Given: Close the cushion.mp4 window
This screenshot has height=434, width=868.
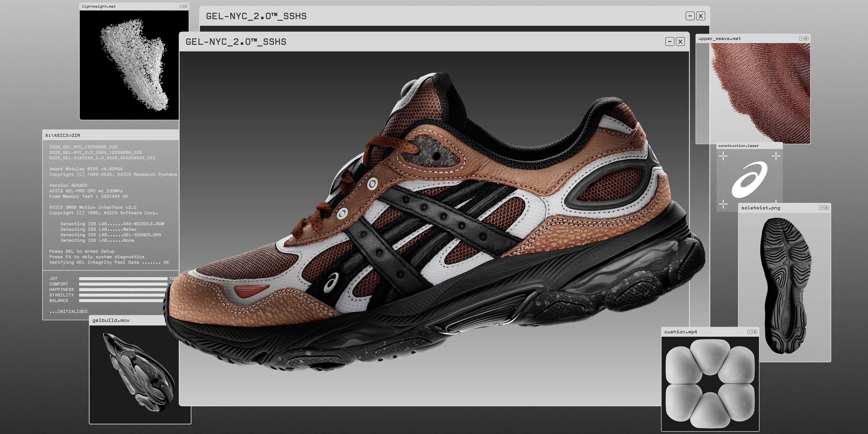Looking at the screenshot, I should pyautogui.click(x=755, y=332).
